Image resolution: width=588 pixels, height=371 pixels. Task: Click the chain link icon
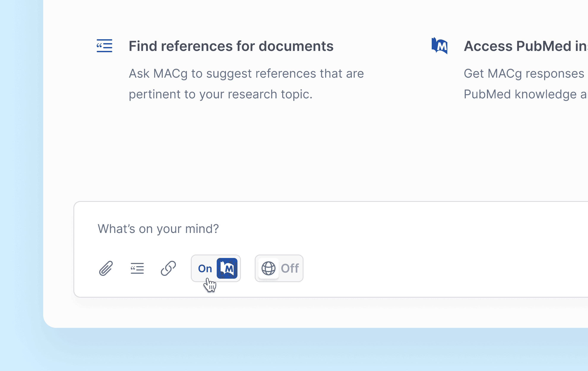coord(169,268)
